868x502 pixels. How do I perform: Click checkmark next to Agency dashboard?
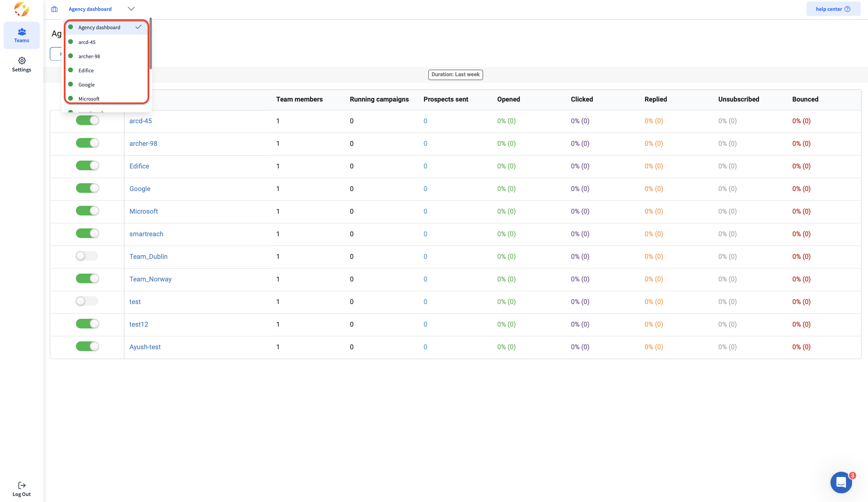point(138,27)
